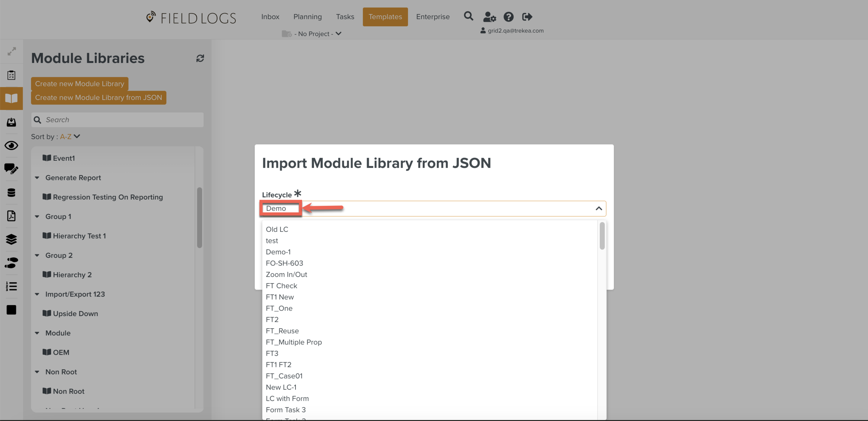Click the layers stack sidebar icon
The width and height of the screenshot is (868, 421).
click(11, 239)
